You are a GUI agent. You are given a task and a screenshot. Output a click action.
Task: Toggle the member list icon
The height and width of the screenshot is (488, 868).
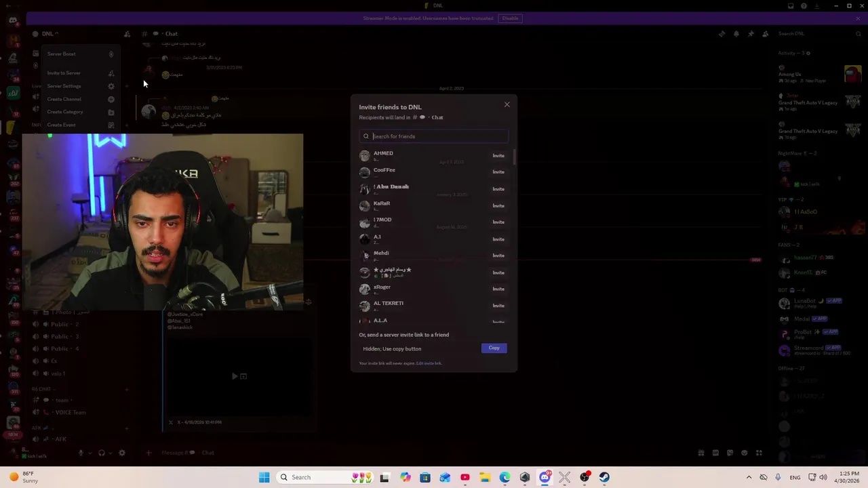click(x=765, y=34)
